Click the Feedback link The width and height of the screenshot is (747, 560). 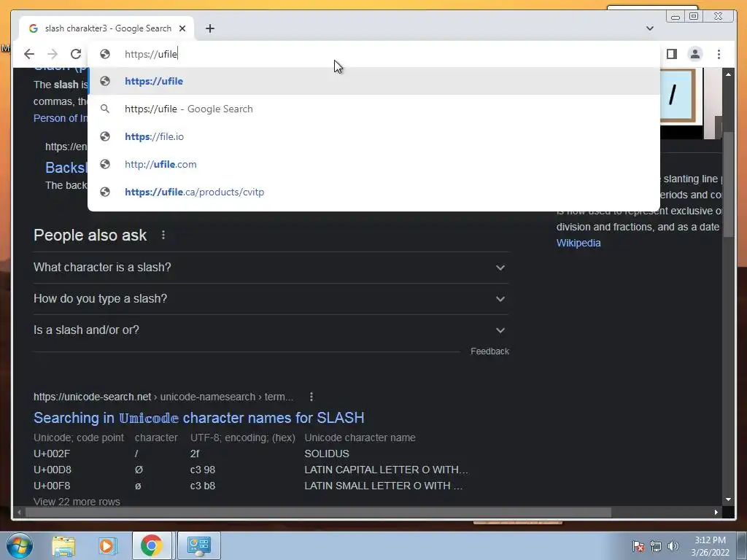coord(489,351)
